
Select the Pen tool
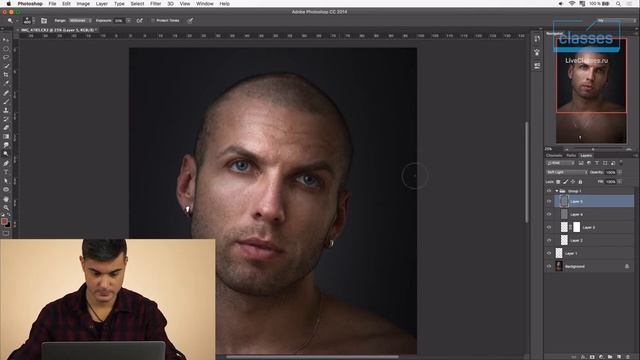[x=6, y=163]
